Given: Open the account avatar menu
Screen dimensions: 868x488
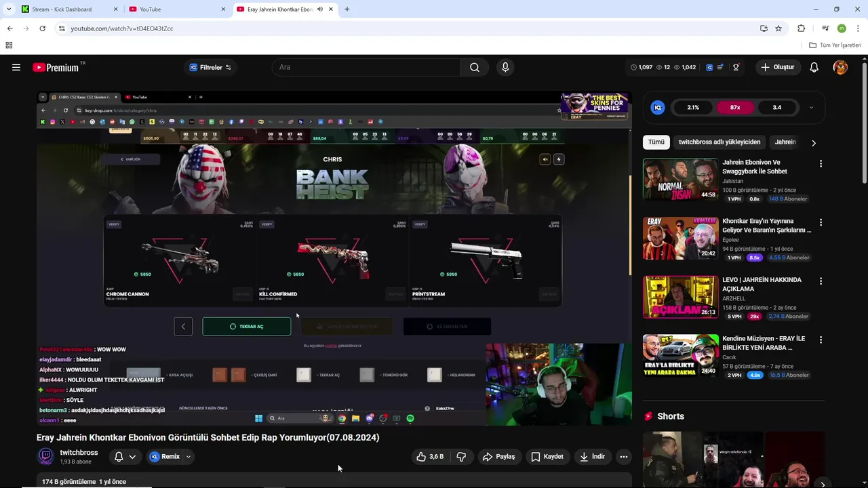Looking at the screenshot, I should click(x=840, y=67).
